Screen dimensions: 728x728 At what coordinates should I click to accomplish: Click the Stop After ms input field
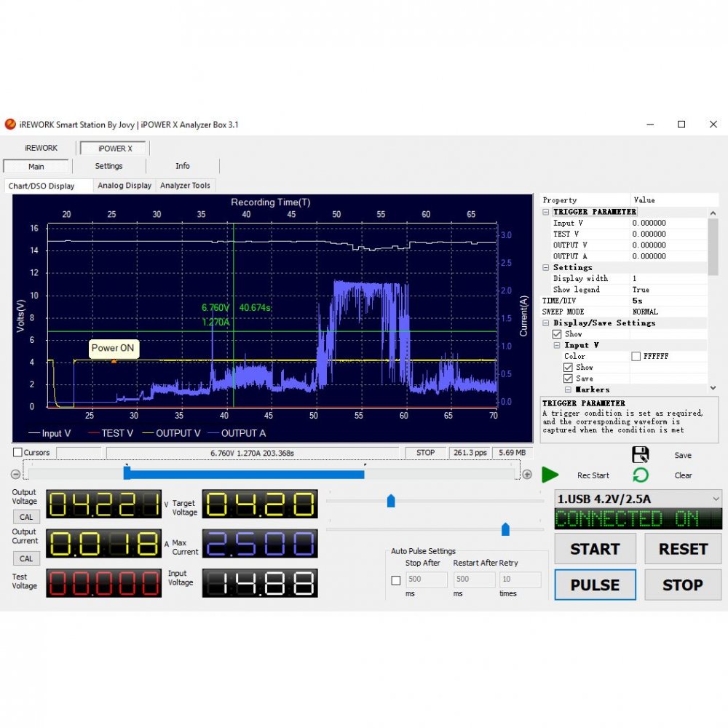(426, 579)
